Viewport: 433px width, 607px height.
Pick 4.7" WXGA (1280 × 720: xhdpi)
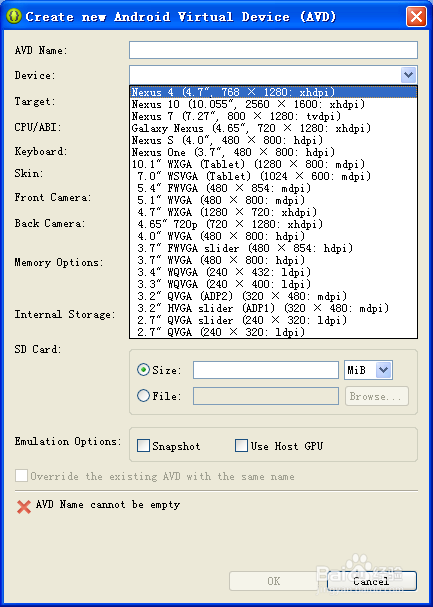click(x=273, y=212)
